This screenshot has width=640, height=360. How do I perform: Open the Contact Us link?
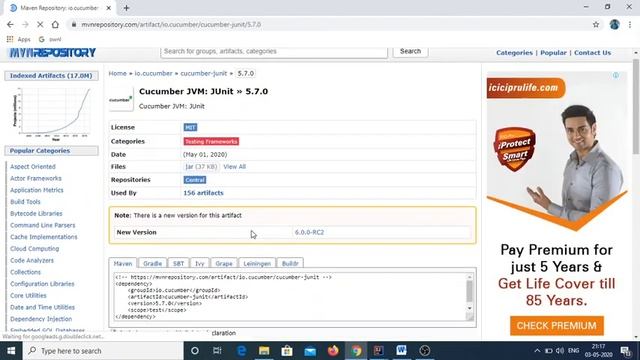(592, 53)
